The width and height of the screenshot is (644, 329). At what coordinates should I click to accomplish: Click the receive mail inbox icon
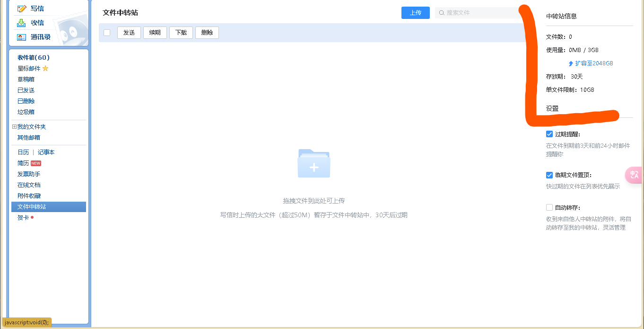[x=21, y=23]
